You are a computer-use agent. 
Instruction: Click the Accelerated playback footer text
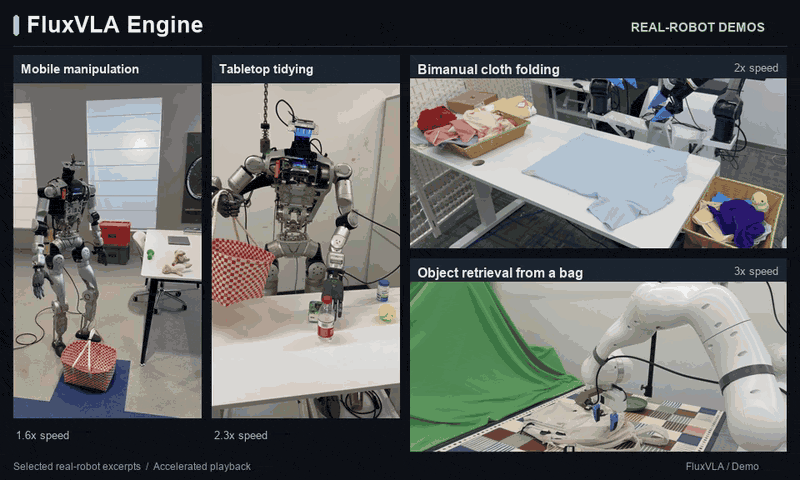pyautogui.click(x=202, y=466)
